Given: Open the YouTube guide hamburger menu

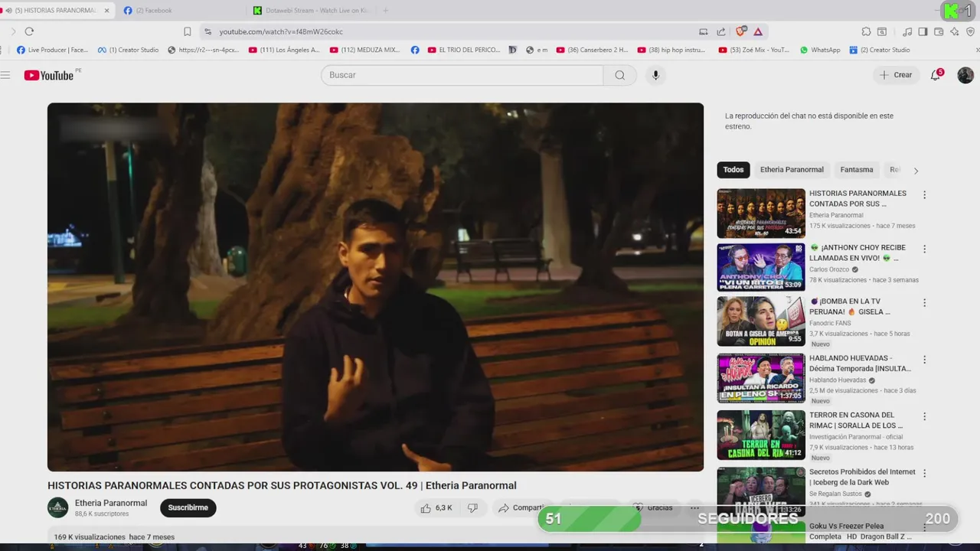Looking at the screenshot, I should (x=6, y=75).
